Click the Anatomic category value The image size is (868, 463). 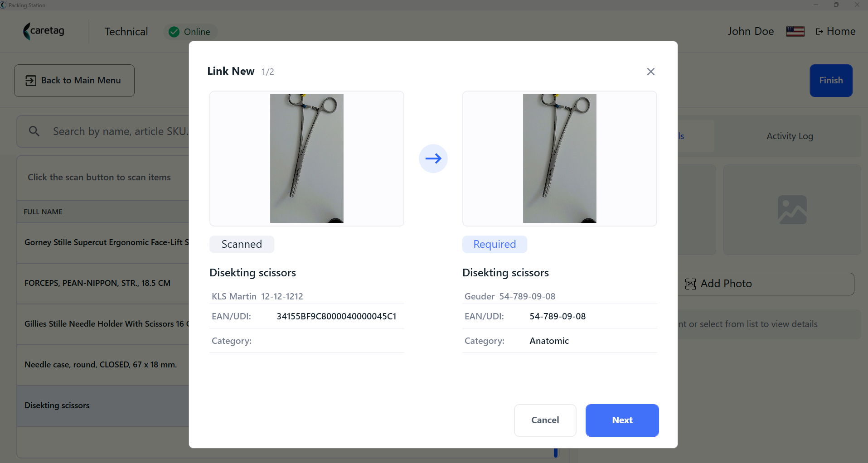click(549, 341)
